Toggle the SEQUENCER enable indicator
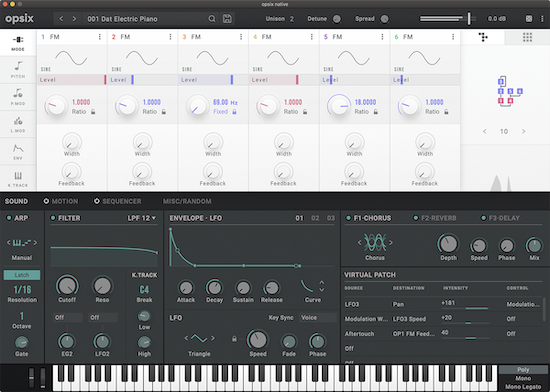The height and width of the screenshot is (392, 550). click(96, 201)
